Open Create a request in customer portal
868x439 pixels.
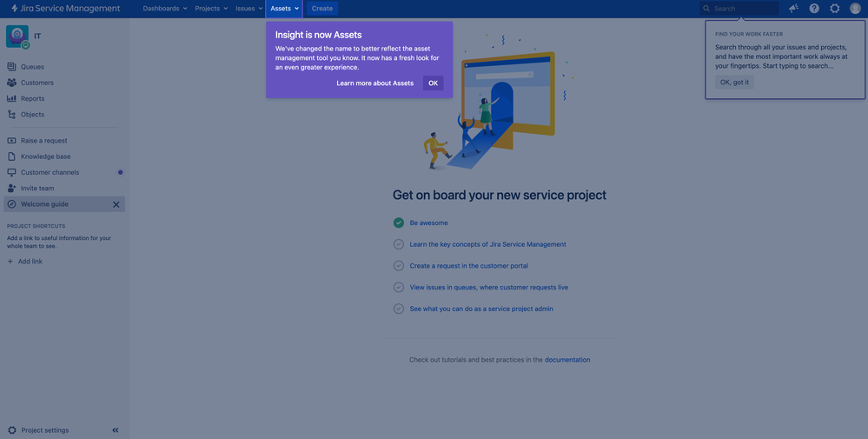pyautogui.click(x=469, y=266)
